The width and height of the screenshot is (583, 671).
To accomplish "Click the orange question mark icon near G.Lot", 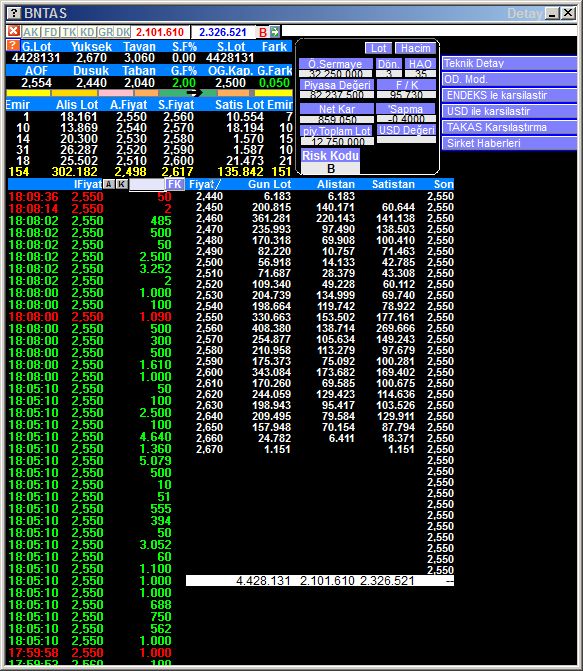I will click(12, 45).
